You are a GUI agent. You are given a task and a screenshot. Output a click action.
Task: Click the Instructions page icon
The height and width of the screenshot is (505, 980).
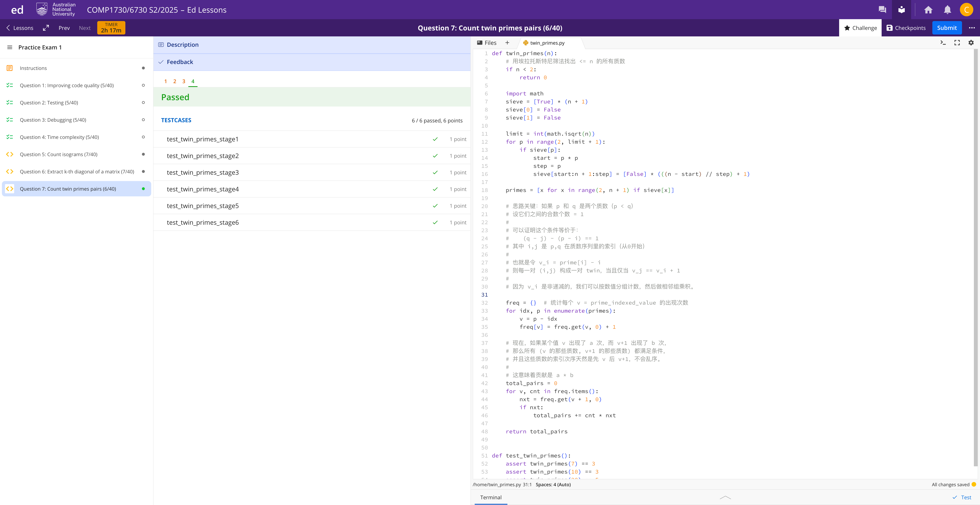coord(10,68)
